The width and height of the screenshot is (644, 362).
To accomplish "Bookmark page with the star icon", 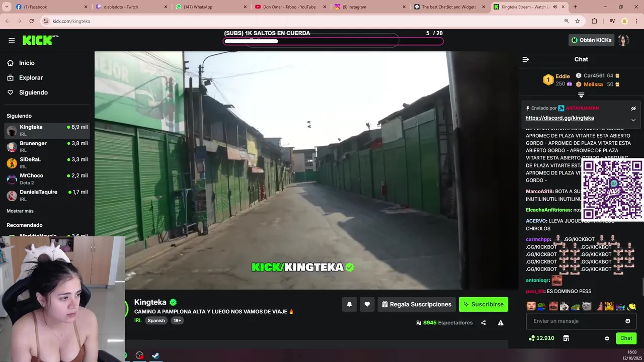I will [578, 21].
